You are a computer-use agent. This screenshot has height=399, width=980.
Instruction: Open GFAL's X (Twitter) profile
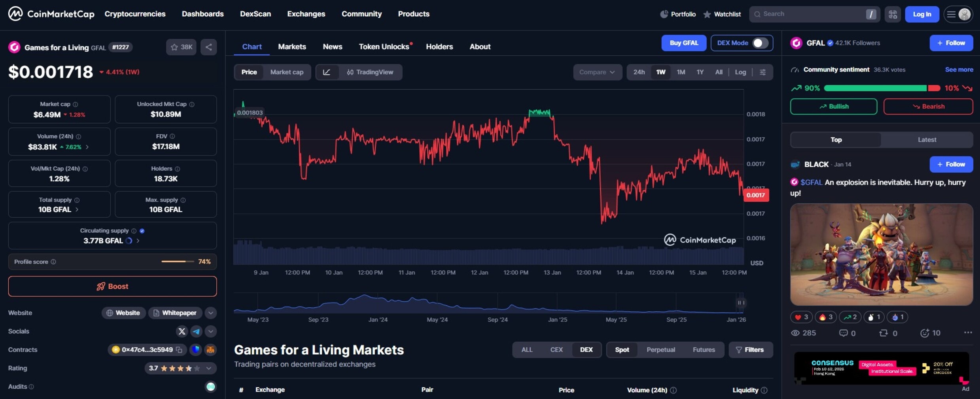coord(182,331)
